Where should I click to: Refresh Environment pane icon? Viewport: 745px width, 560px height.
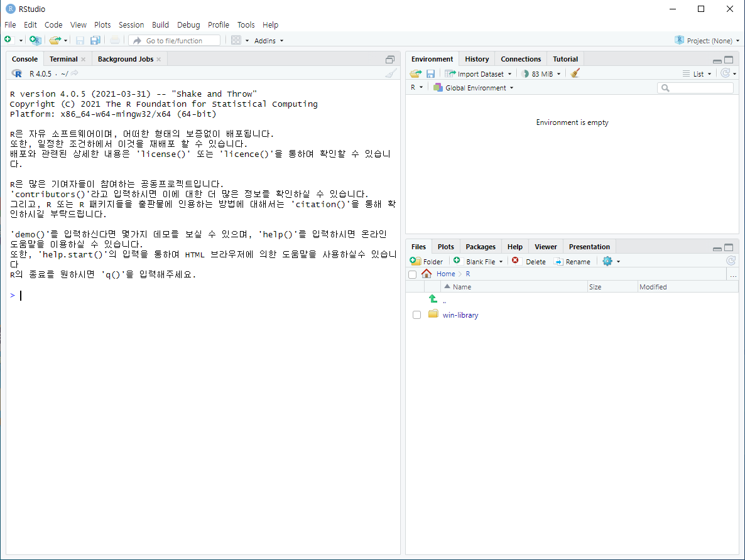pos(725,73)
